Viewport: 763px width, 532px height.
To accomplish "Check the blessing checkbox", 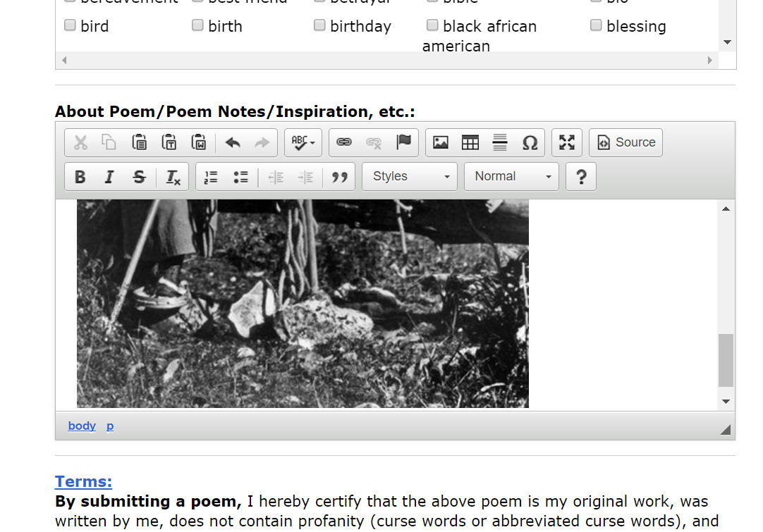I will click(596, 25).
